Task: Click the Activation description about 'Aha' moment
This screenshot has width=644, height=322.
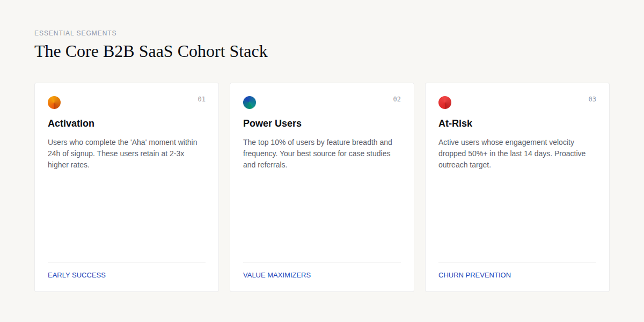Action: coord(123,153)
